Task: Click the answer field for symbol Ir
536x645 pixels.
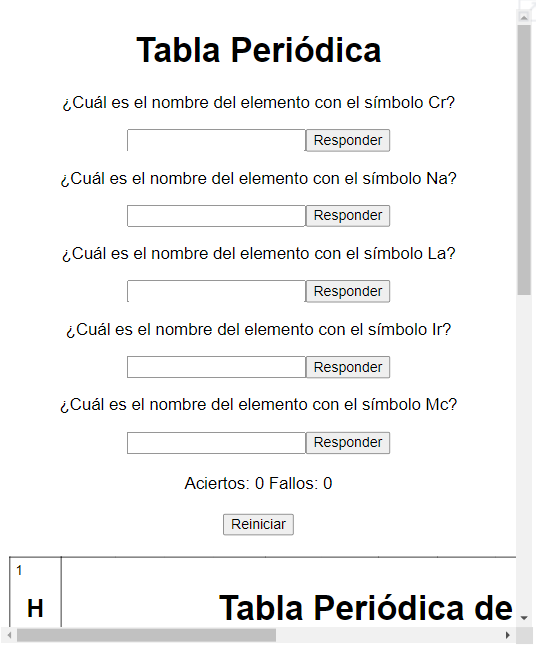Action: pyautogui.click(x=216, y=367)
